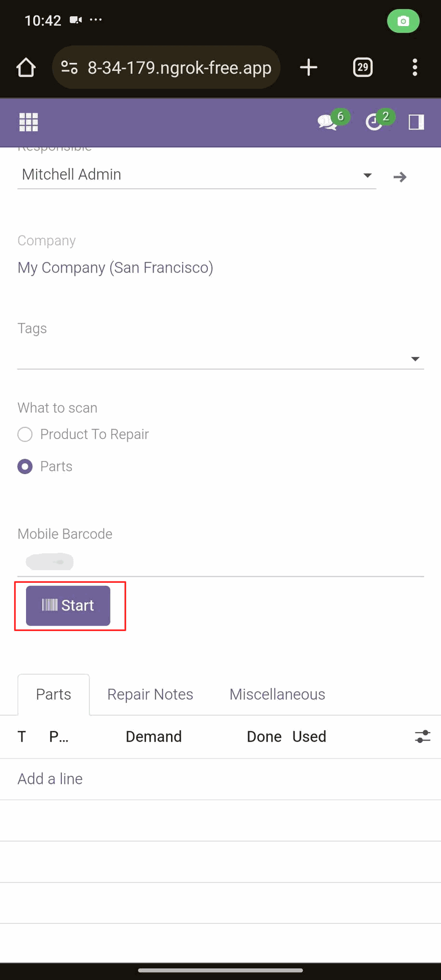
Task: Expand the Responsible dropdown arrow
Action: click(x=367, y=175)
